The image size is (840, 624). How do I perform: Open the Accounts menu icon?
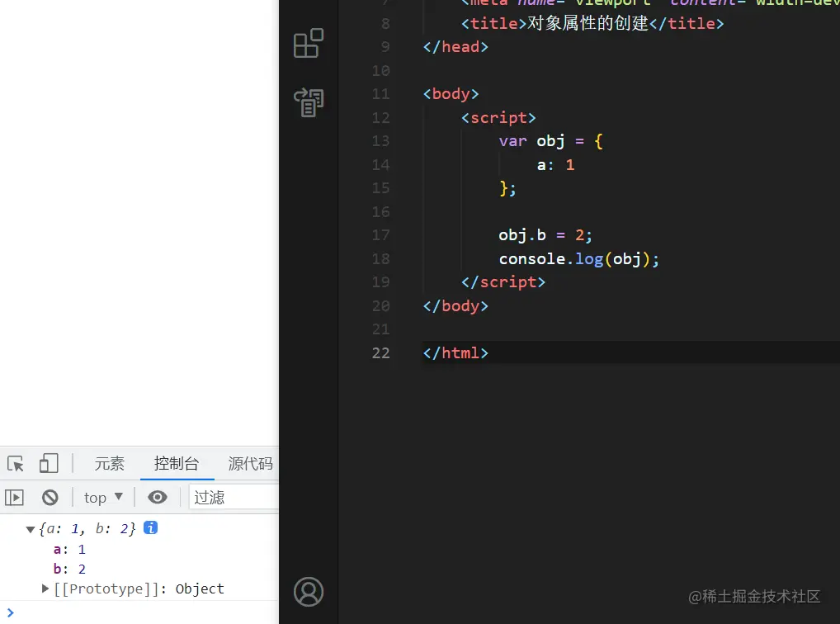point(309,592)
